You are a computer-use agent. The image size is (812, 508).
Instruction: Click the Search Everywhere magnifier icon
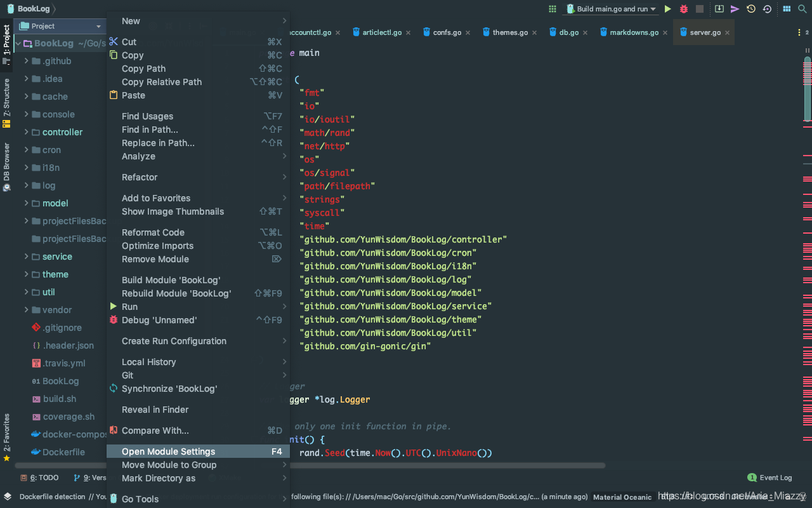(x=802, y=9)
